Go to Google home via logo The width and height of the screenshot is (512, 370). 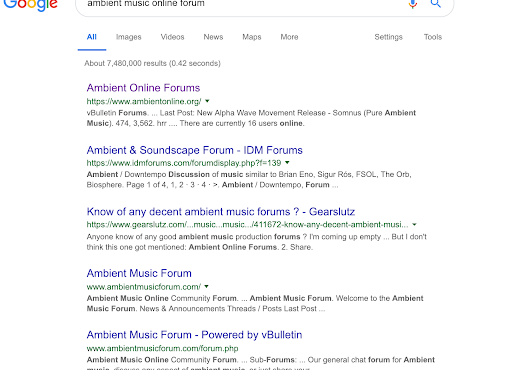pyautogui.click(x=30, y=5)
